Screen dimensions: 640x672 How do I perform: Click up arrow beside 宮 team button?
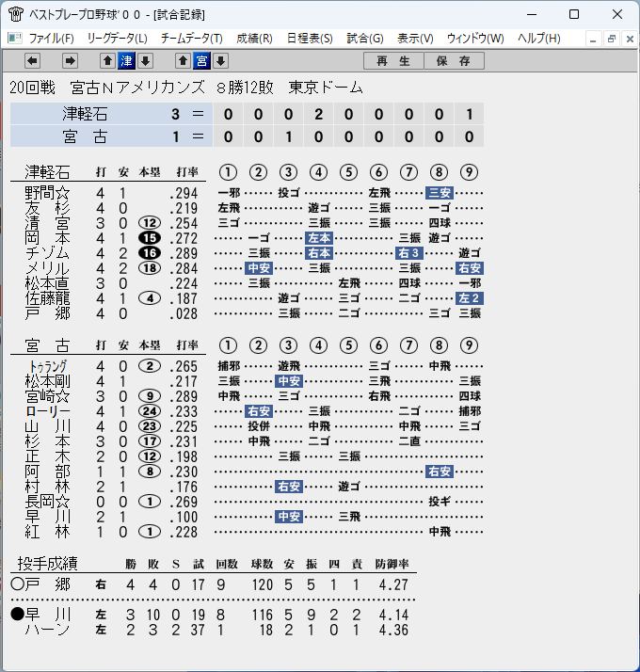(183, 61)
